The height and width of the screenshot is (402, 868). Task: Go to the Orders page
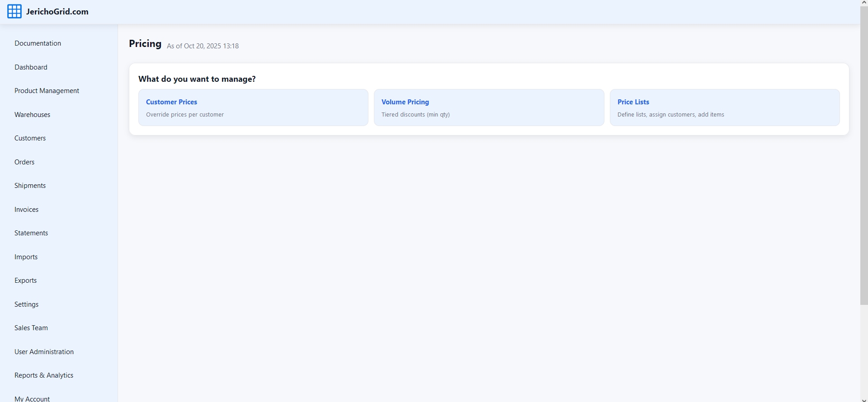[x=24, y=162]
